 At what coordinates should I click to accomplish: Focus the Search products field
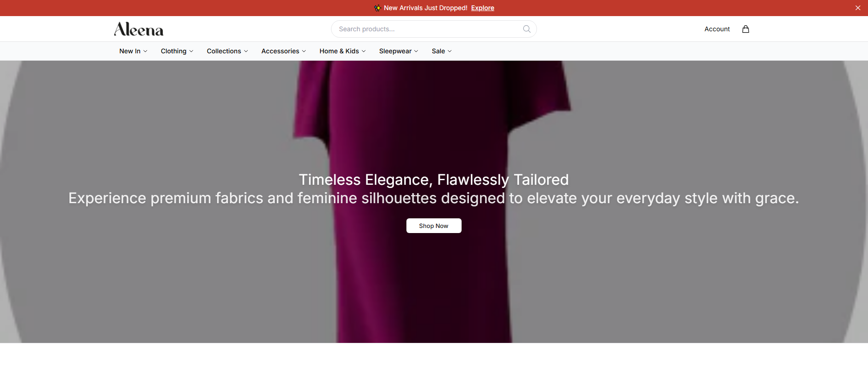[x=434, y=29]
